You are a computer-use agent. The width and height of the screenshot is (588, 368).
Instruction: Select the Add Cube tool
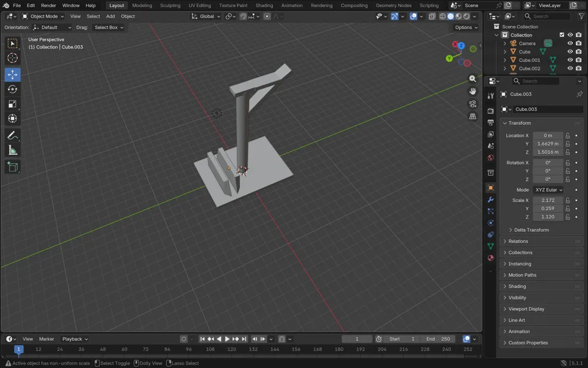[12, 167]
